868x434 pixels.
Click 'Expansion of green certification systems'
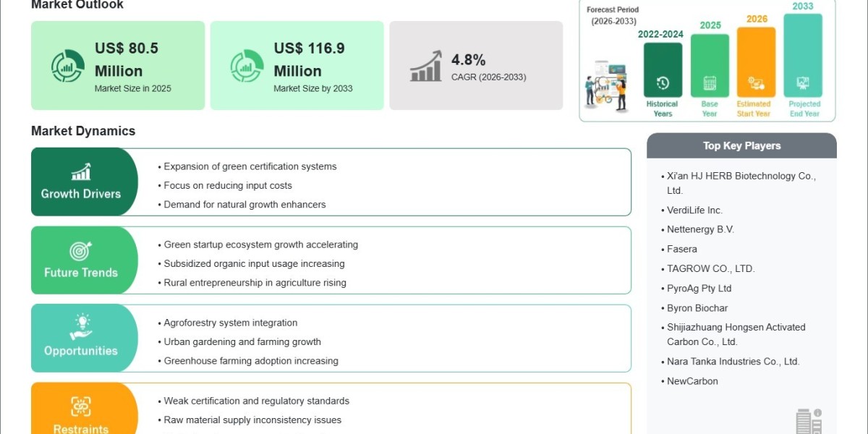250,166
